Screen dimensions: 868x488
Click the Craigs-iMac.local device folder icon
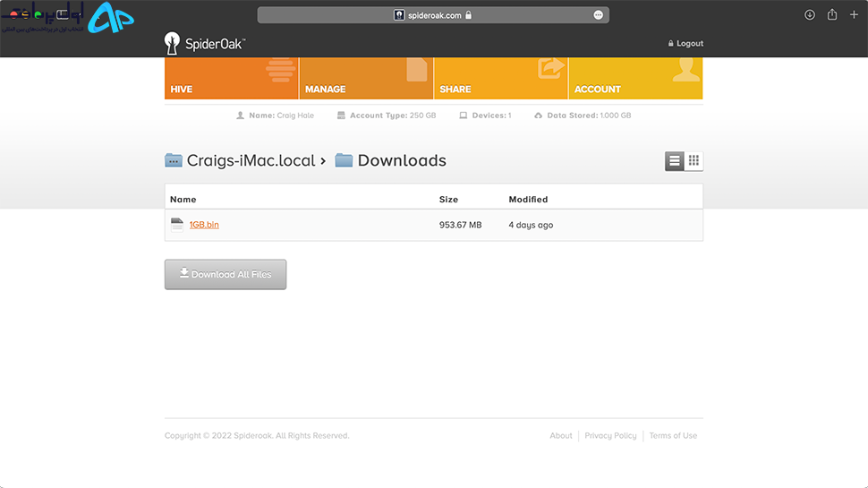174,160
